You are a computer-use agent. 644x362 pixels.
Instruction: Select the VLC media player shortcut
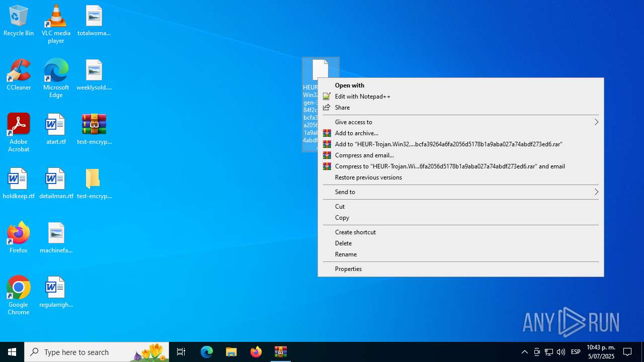(56, 24)
